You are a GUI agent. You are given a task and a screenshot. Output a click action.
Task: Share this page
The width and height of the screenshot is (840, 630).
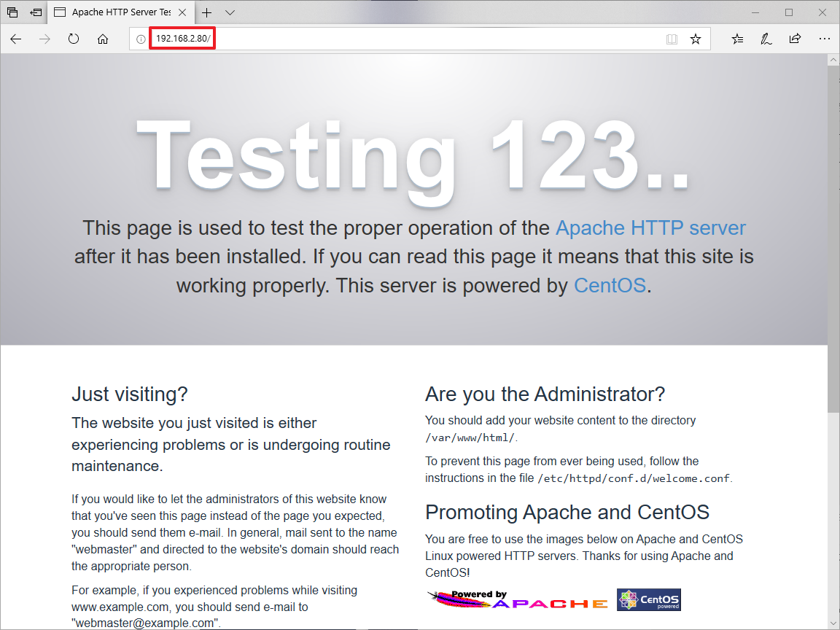[795, 39]
